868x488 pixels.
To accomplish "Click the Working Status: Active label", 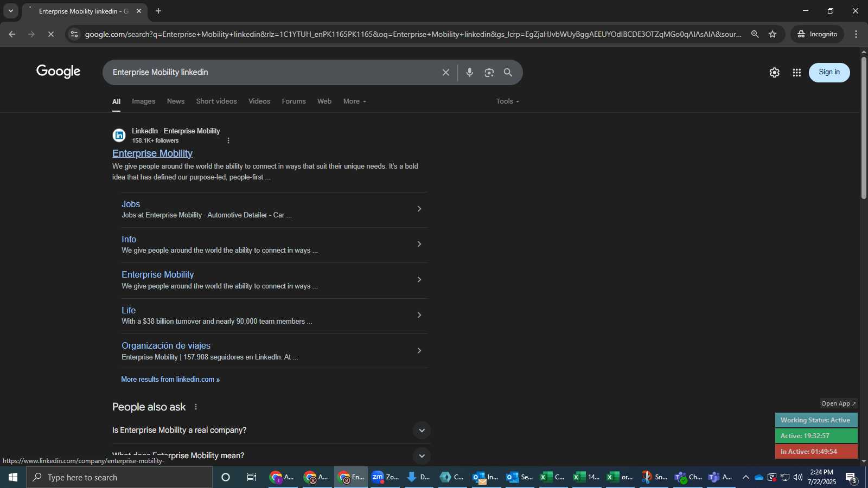I will [x=816, y=420].
